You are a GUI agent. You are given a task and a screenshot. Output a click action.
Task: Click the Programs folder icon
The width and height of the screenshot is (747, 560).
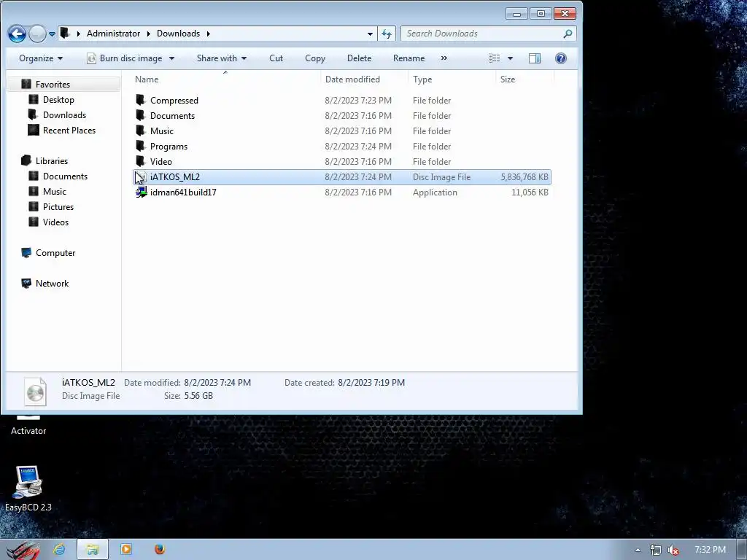pos(141,146)
